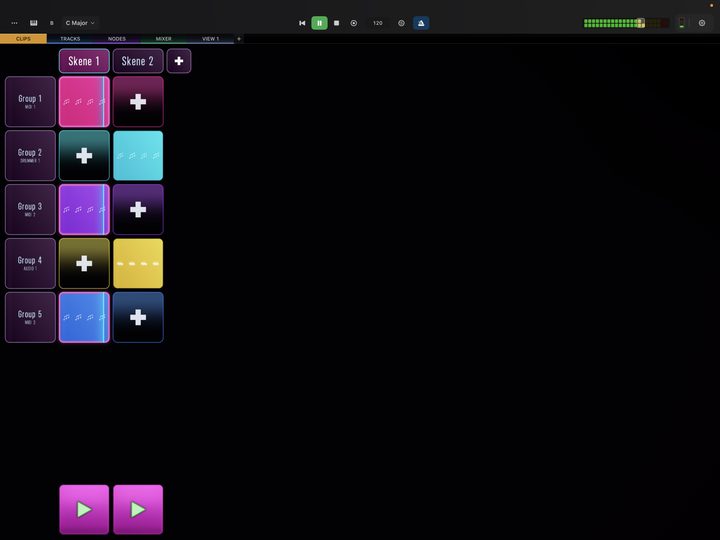Add clip to Group 5 Skene 2

[x=138, y=317]
